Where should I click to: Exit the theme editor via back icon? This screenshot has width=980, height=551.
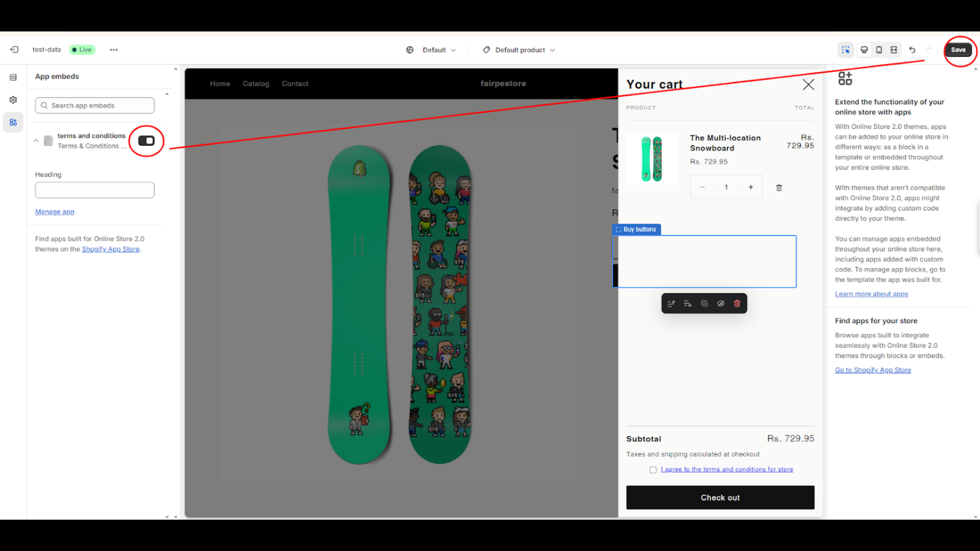(13, 50)
